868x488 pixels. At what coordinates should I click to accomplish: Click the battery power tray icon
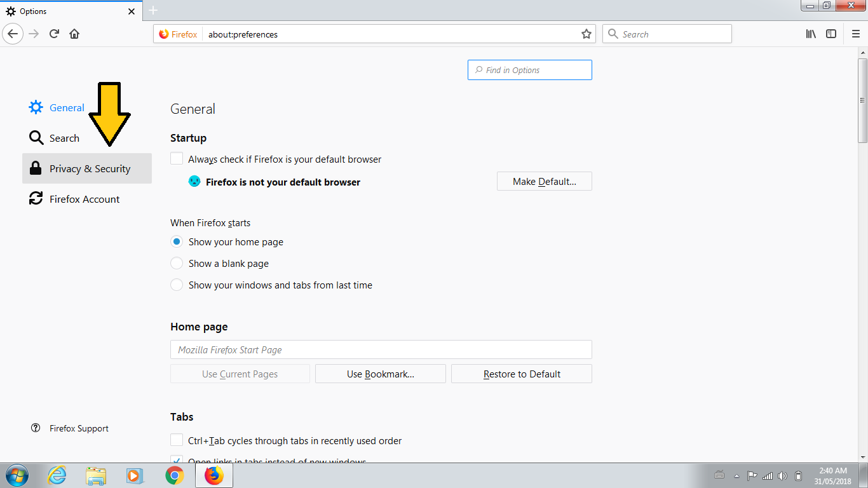pos(799,475)
